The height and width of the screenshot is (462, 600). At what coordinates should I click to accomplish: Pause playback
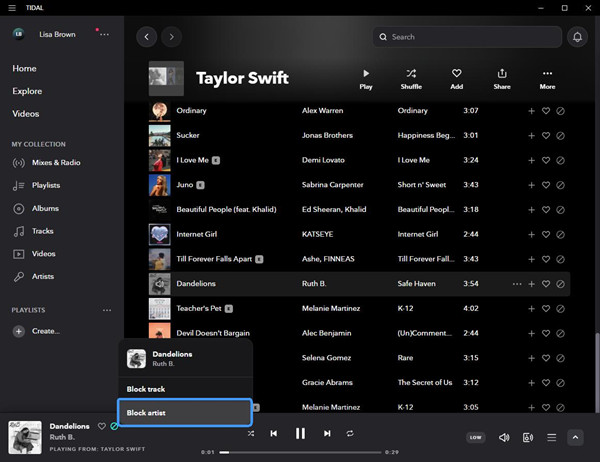pyautogui.click(x=300, y=433)
